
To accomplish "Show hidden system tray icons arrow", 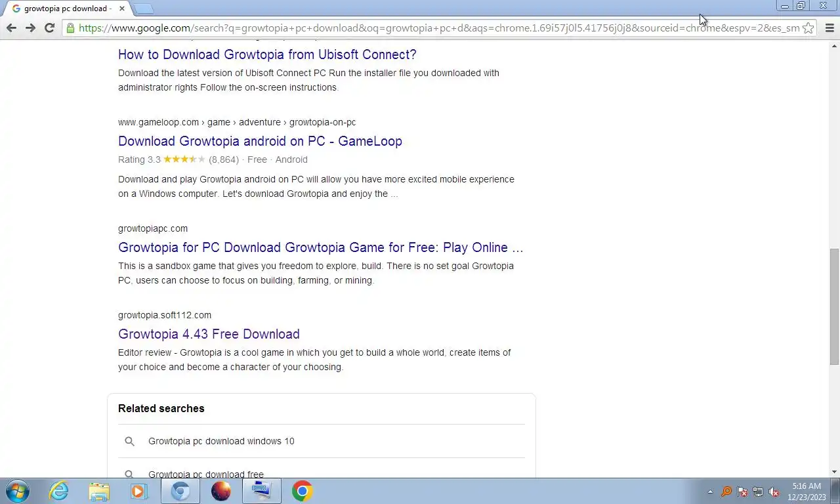I will (x=710, y=492).
